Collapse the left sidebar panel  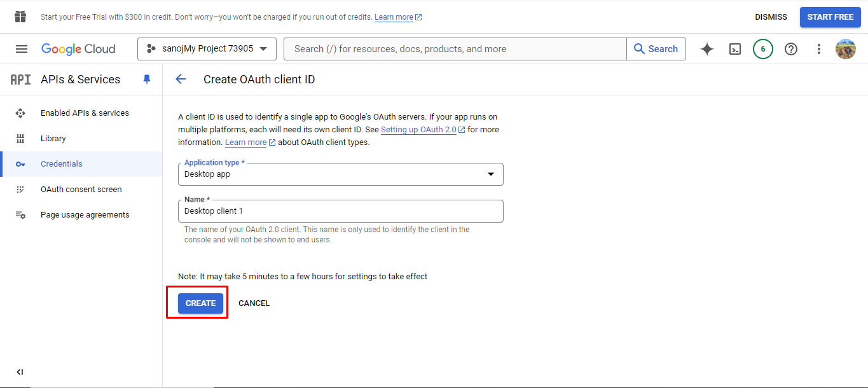[20, 372]
